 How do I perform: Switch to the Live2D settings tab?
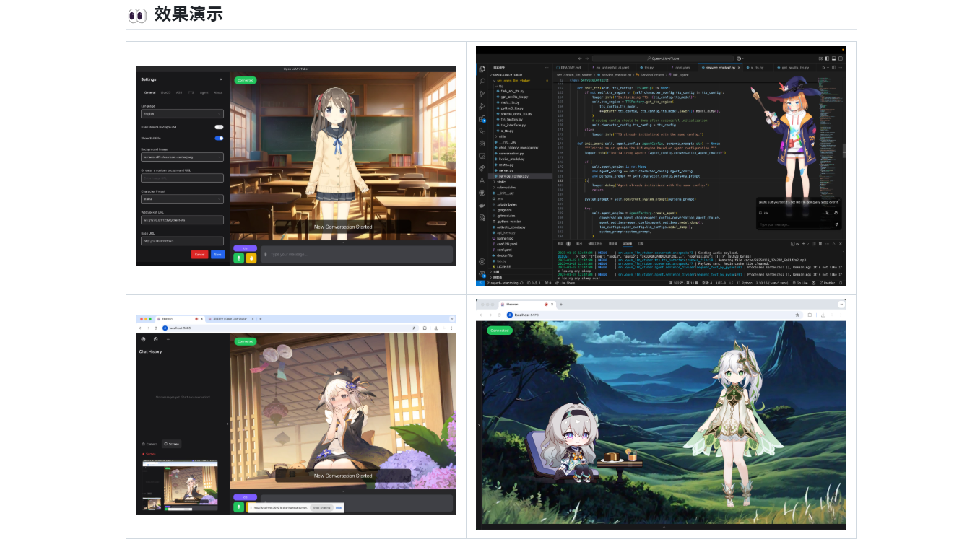coord(166,92)
